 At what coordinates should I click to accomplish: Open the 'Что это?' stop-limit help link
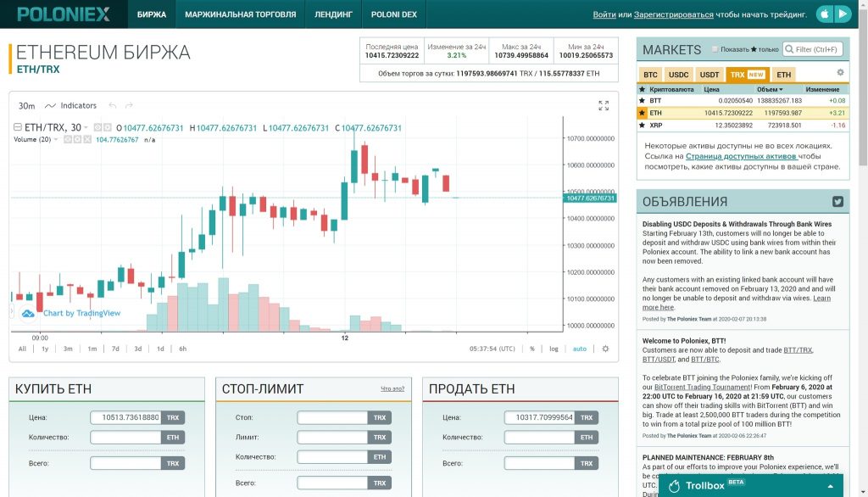[392, 389]
